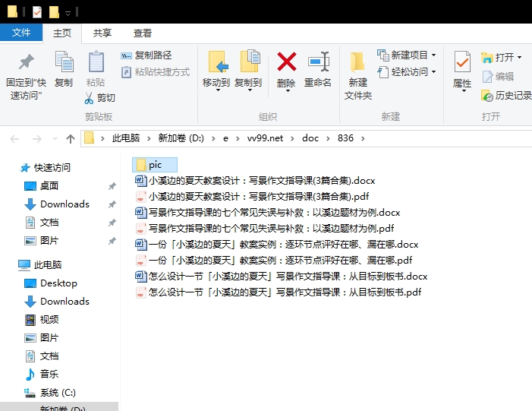Click the Open (打开) button

point(497,58)
